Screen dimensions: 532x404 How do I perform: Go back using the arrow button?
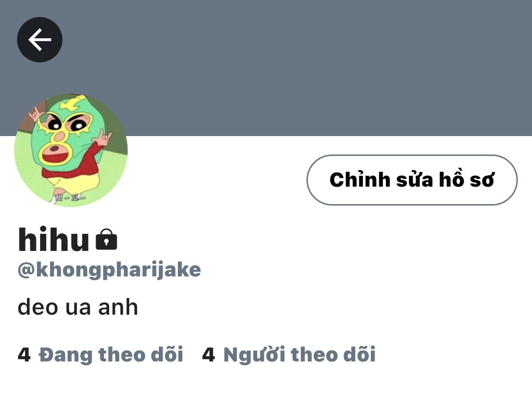pyautogui.click(x=40, y=40)
